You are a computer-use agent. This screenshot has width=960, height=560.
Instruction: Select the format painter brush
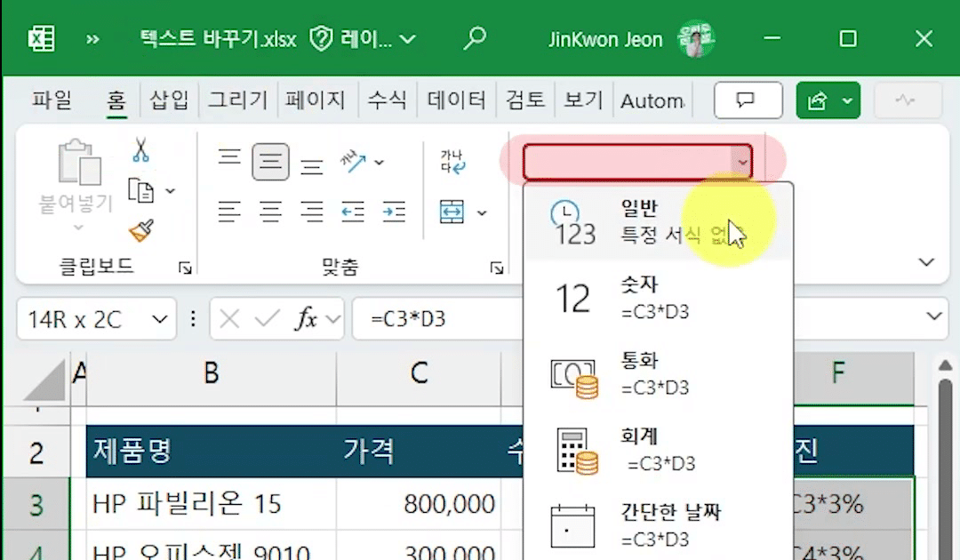141,231
